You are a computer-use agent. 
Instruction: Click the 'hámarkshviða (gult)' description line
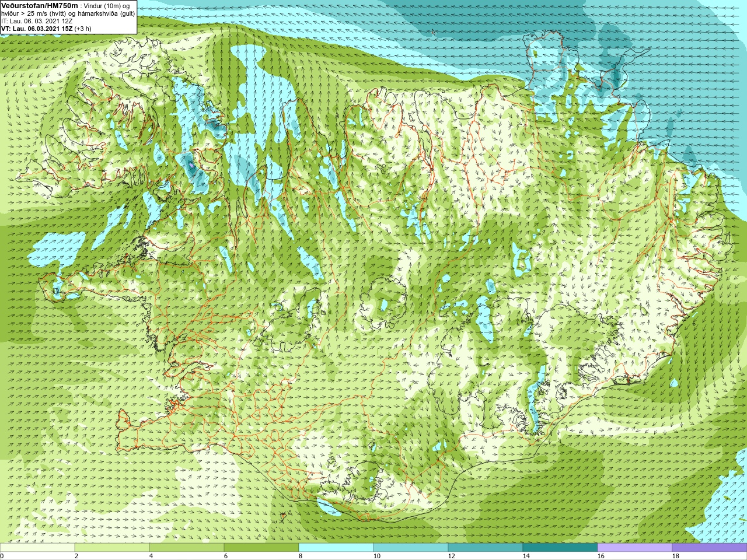[68, 13]
